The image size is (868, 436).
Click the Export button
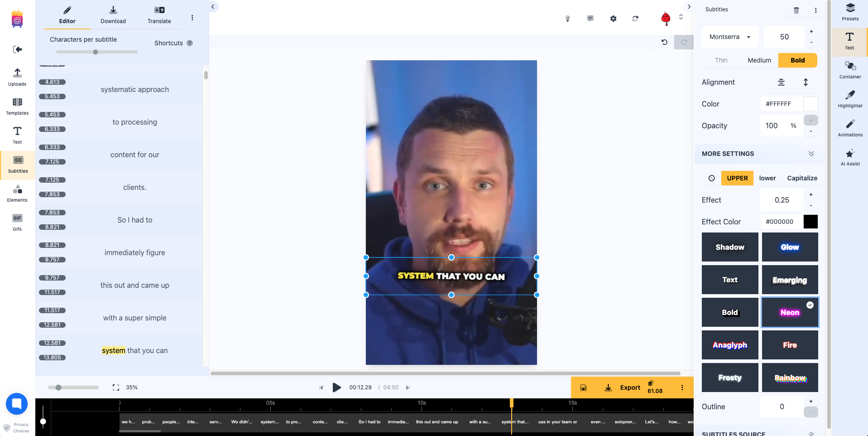tap(629, 388)
